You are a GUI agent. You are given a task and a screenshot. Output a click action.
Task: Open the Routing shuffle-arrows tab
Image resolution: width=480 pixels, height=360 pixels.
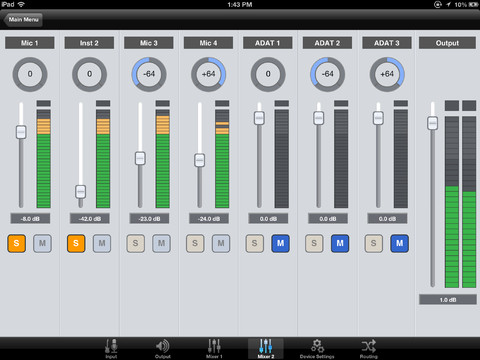(x=369, y=348)
